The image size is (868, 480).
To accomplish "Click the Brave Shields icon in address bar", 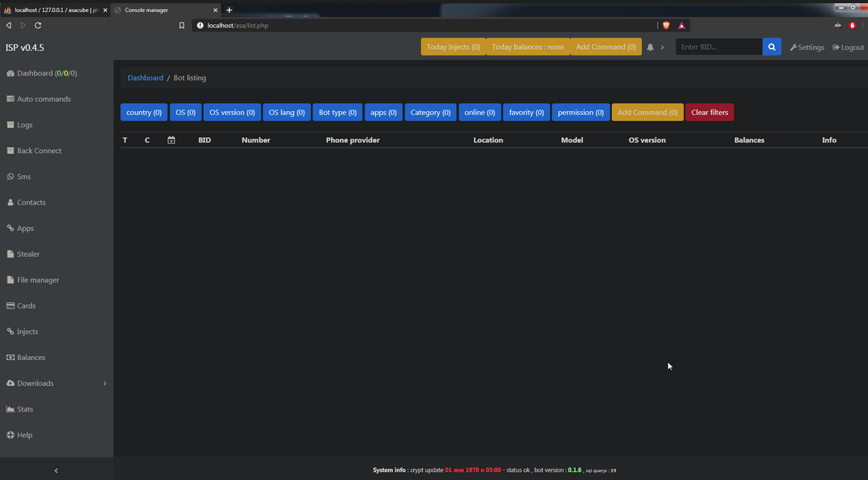I will click(666, 26).
